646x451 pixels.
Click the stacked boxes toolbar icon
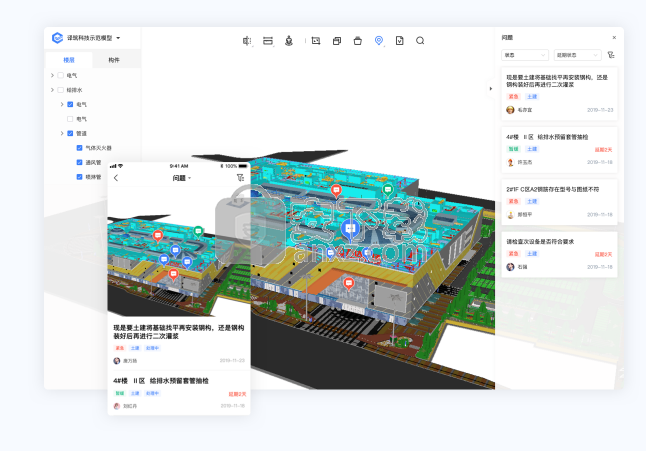click(337, 41)
